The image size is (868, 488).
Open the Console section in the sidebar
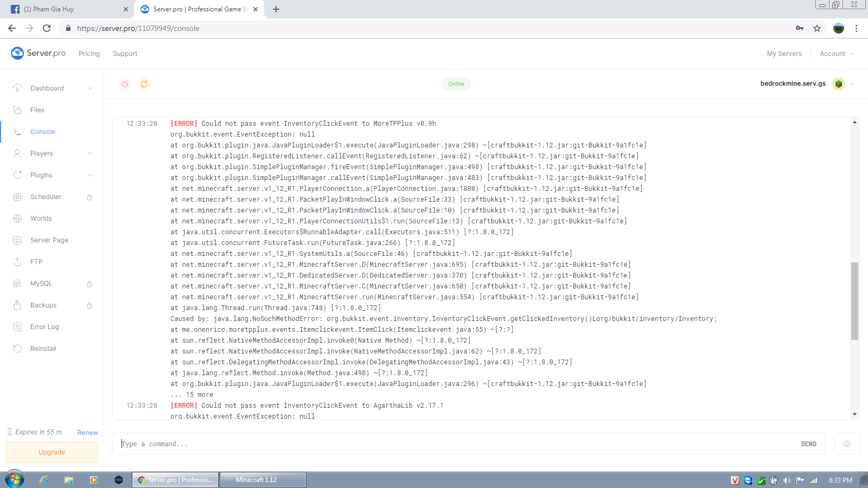43,132
